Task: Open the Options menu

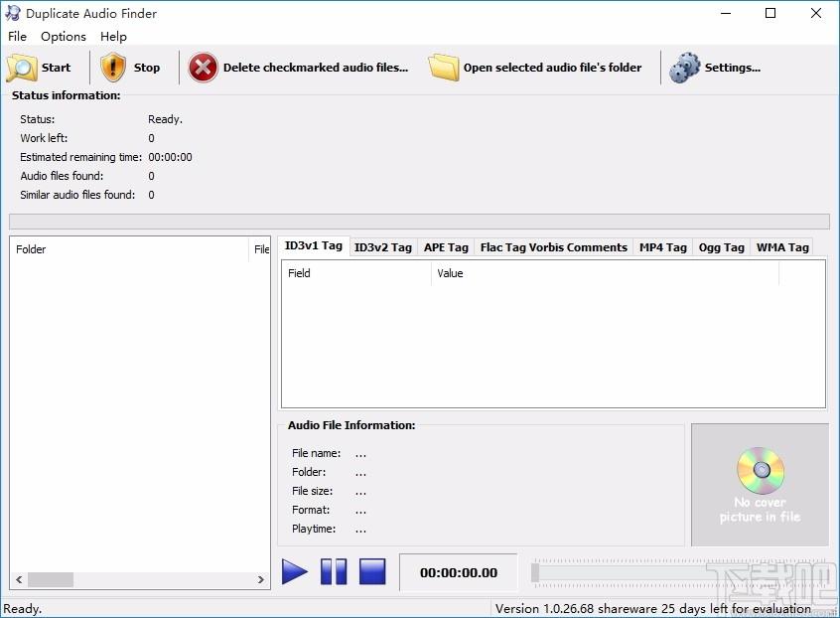Action: tap(64, 37)
